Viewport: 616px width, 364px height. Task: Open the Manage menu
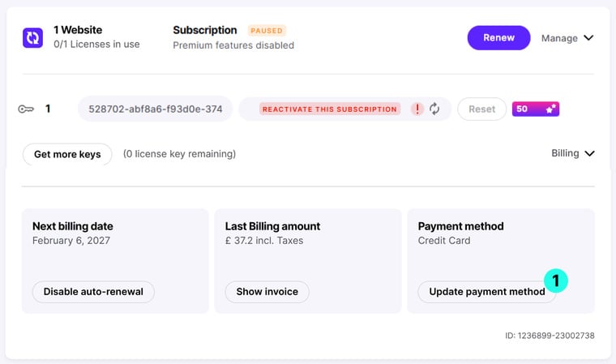click(567, 38)
